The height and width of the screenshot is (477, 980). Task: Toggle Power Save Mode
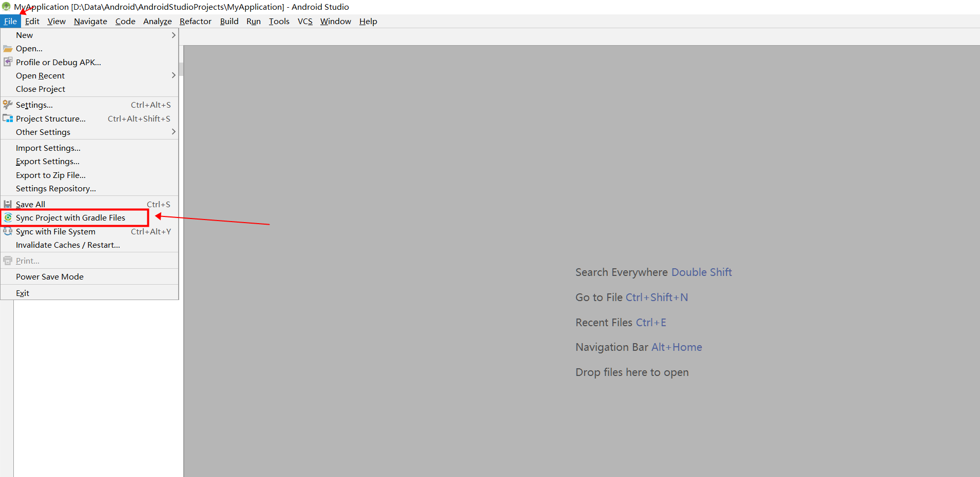click(89, 276)
